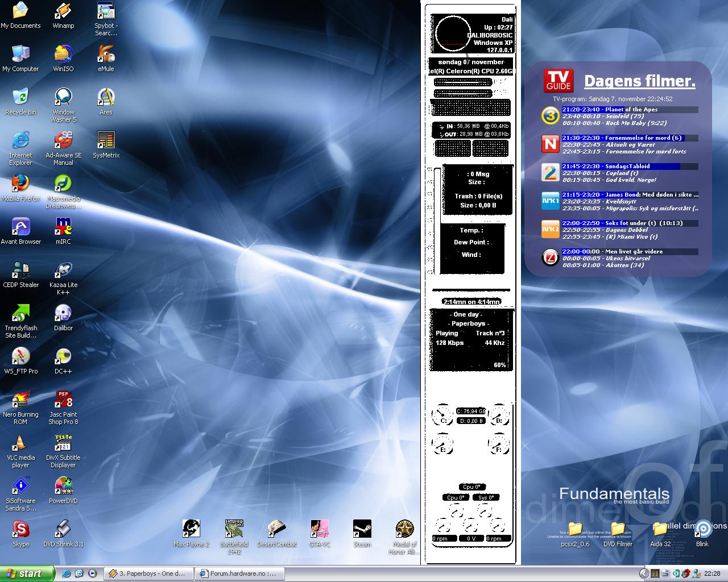Launch Windows Media Player from Quick Launch
Viewport: 728px width, 582px height.
tap(93, 573)
